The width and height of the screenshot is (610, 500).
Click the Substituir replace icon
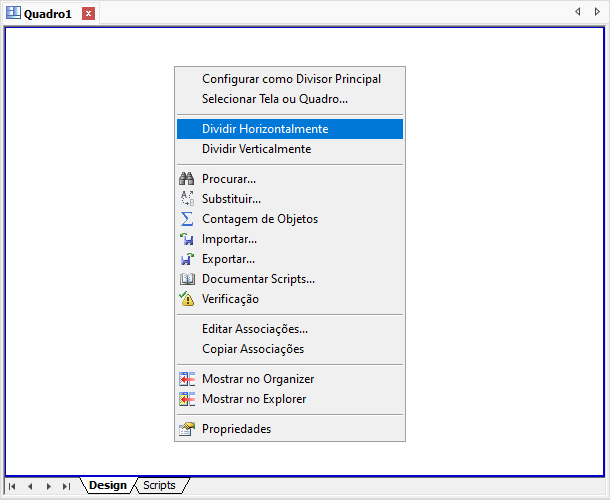point(186,199)
